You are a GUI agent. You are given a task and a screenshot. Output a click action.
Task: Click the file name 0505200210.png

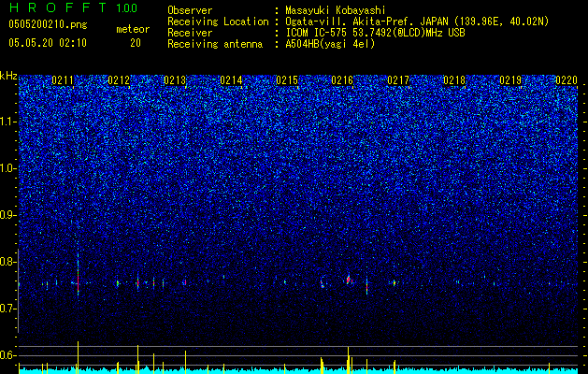[48, 24]
